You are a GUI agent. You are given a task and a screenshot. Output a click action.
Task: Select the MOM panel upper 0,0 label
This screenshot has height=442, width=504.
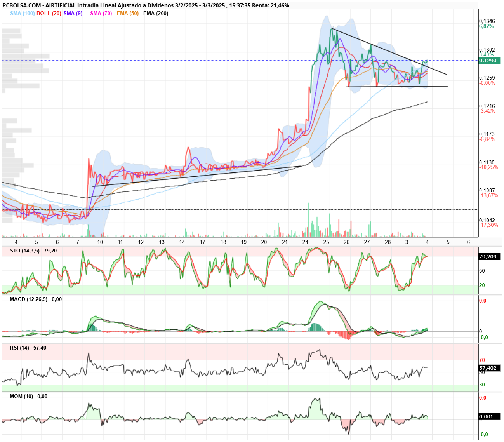(483, 398)
